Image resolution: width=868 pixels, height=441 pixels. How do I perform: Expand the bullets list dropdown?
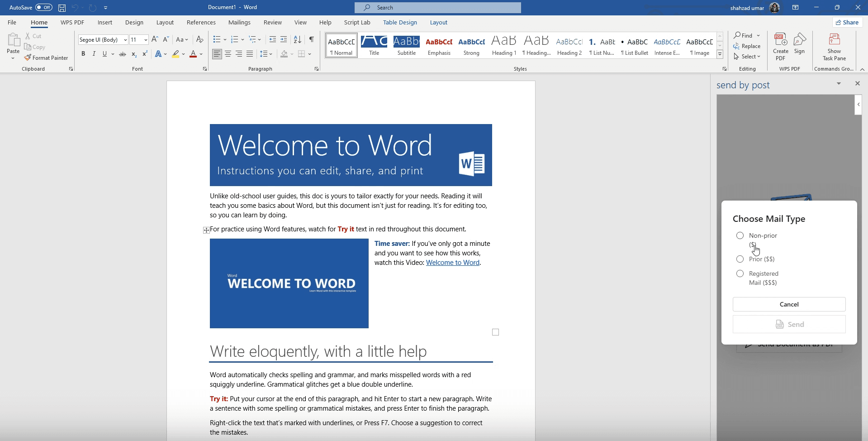225,39
